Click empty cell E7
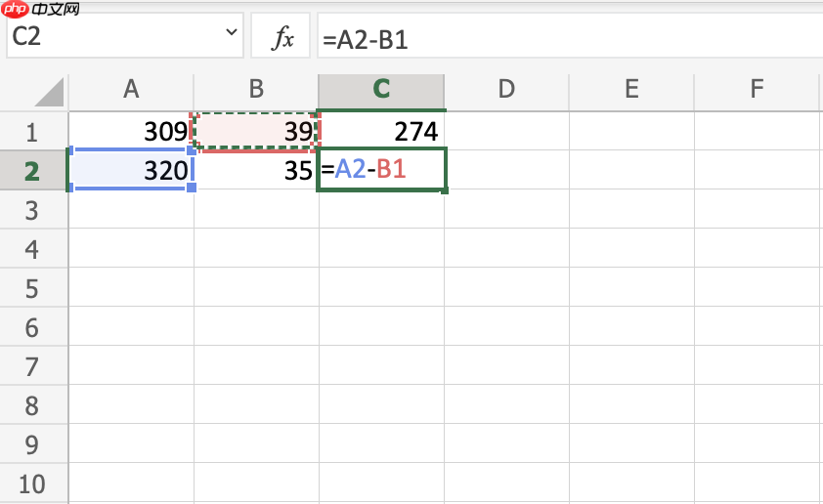The height and width of the screenshot is (504, 823). pyautogui.click(x=631, y=365)
